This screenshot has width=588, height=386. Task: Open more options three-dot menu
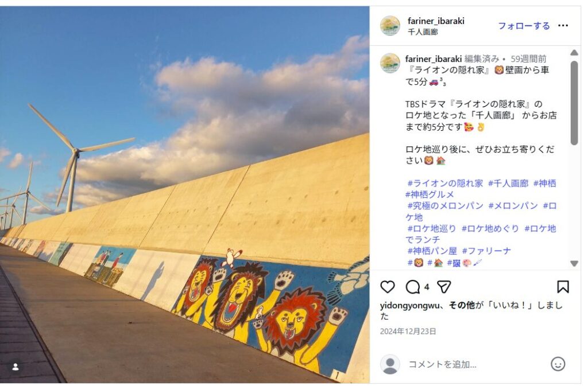point(563,25)
